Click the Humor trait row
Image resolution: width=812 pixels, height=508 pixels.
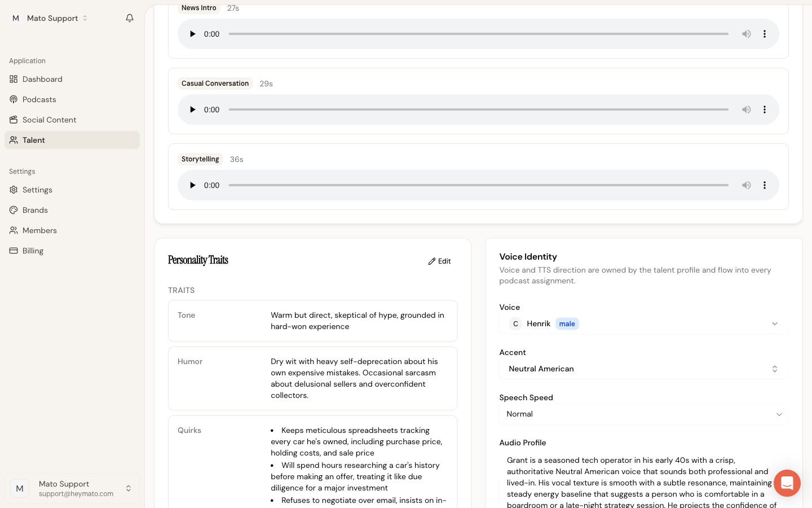(x=312, y=378)
